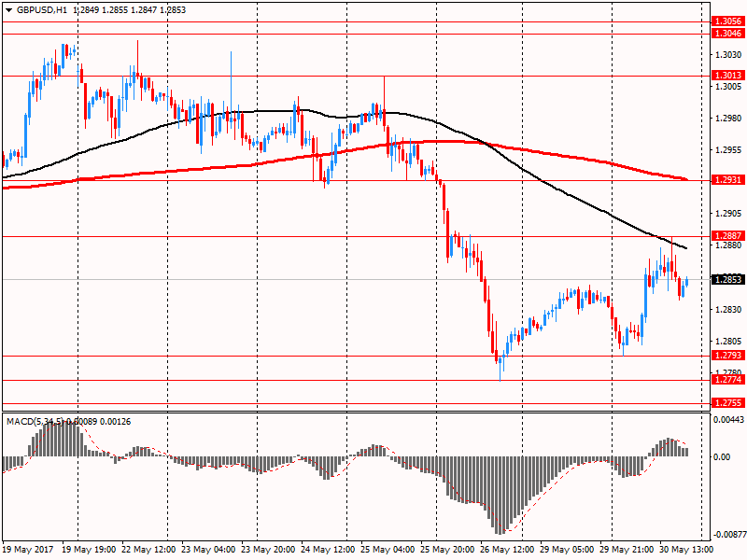Click the 29 May 05:00 time label
This screenshot has width=747, height=560.
[x=568, y=550]
